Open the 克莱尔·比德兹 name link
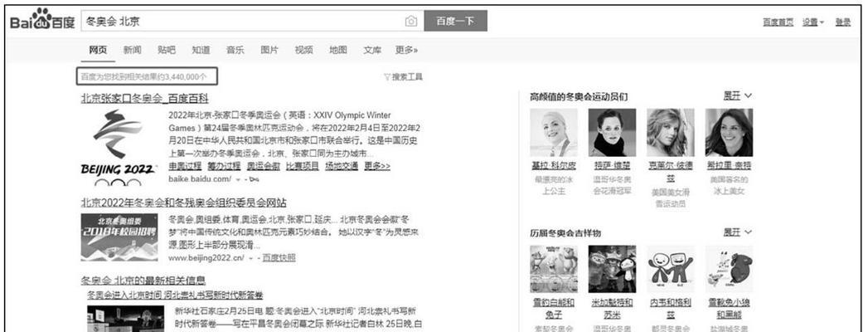The image size is (868, 332). (671, 171)
